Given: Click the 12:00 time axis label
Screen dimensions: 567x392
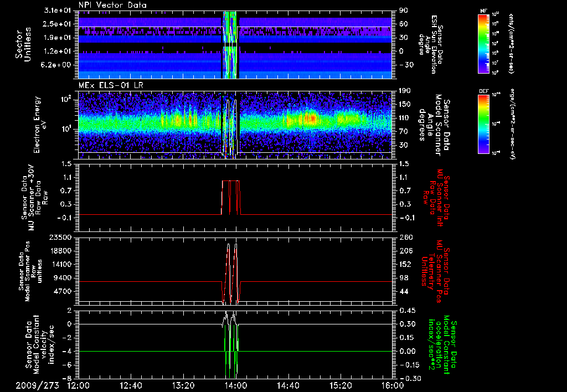Looking at the screenshot, I should [79, 385].
